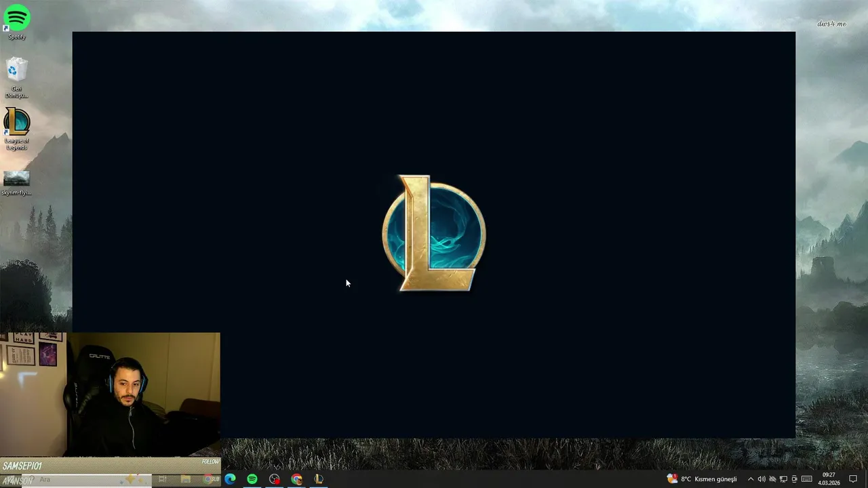Open the clock showing 09:27
The image size is (868, 488).
[829, 479]
